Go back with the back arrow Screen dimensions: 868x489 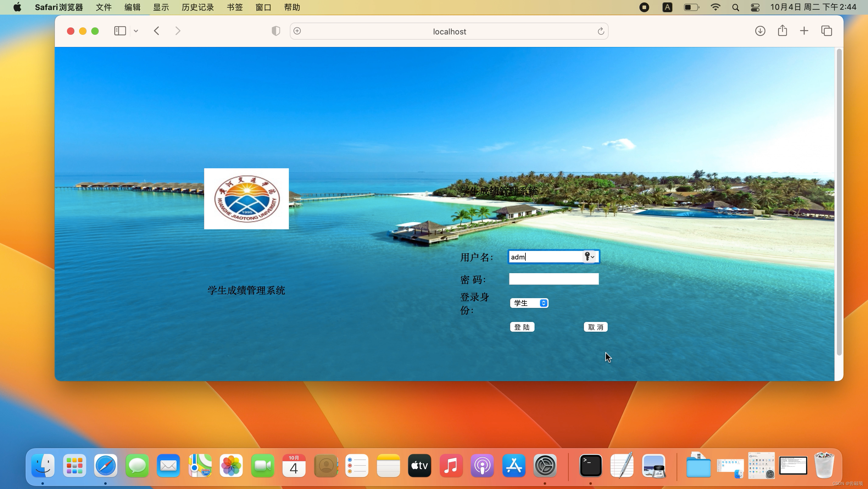tap(157, 31)
